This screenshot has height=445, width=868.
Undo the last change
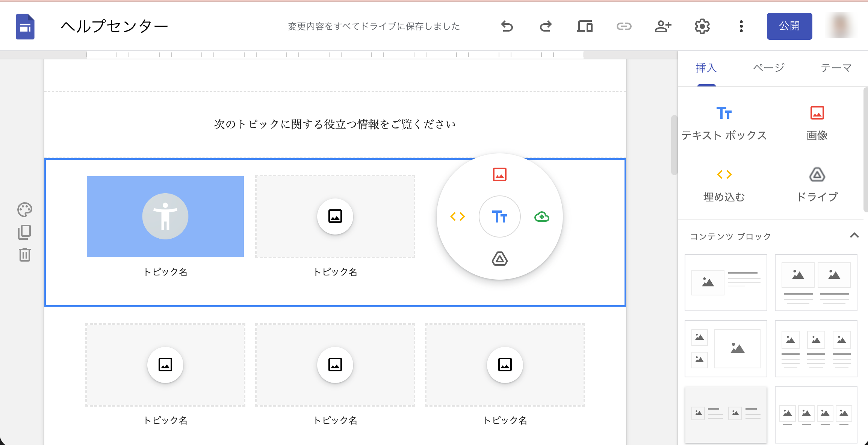click(507, 26)
